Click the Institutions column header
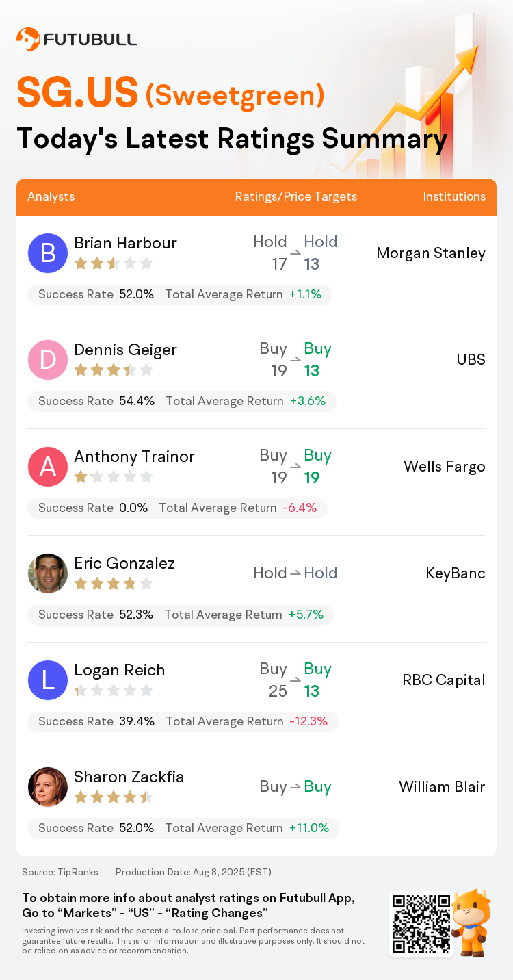The image size is (513, 980). [x=454, y=196]
